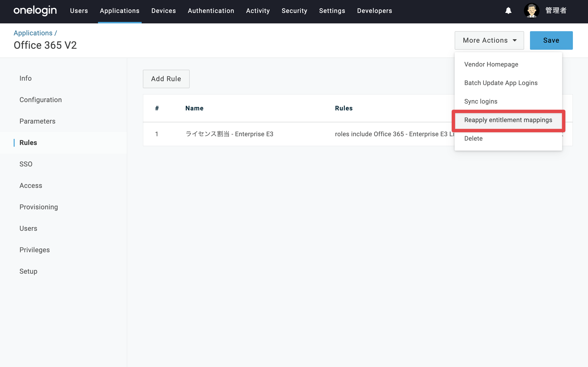This screenshot has width=588, height=367.
Task: Go to Applications in top navigation
Action: point(120,11)
